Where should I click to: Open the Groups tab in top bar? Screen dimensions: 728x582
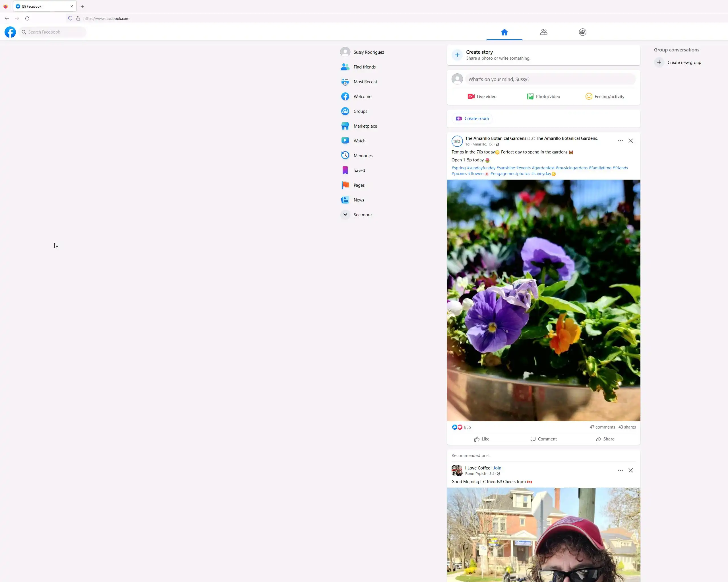[x=582, y=32]
